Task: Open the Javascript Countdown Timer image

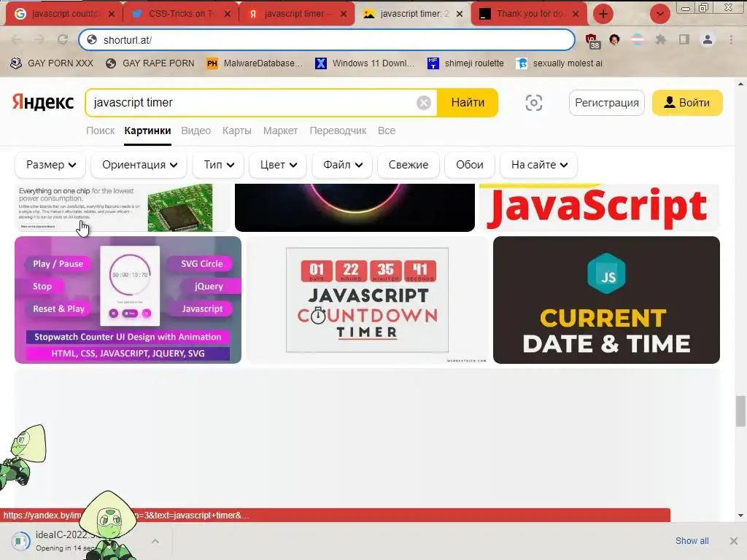Action: click(x=368, y=300)
